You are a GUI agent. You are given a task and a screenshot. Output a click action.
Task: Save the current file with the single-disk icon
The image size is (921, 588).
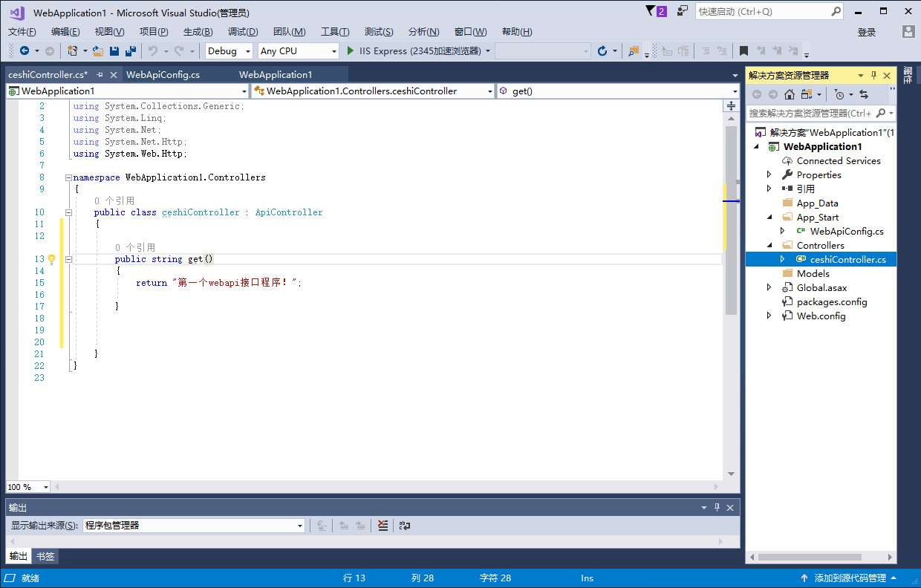pyautogui.click(x=114, y=51)
